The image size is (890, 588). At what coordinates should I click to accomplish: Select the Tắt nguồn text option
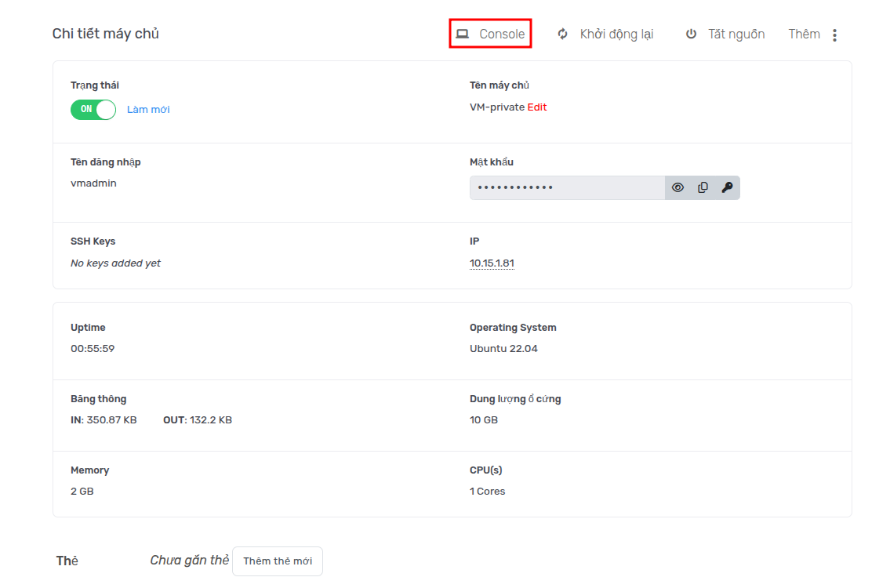[736, 34]
